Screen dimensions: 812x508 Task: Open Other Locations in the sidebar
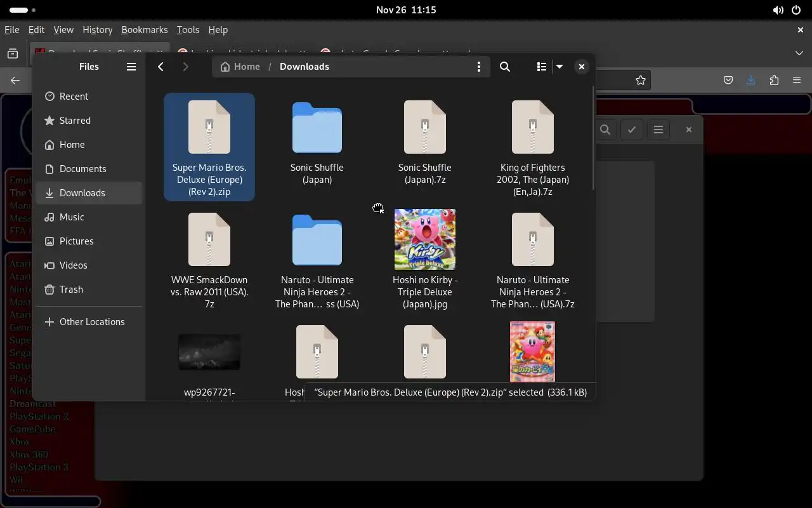tap(89, 322)
